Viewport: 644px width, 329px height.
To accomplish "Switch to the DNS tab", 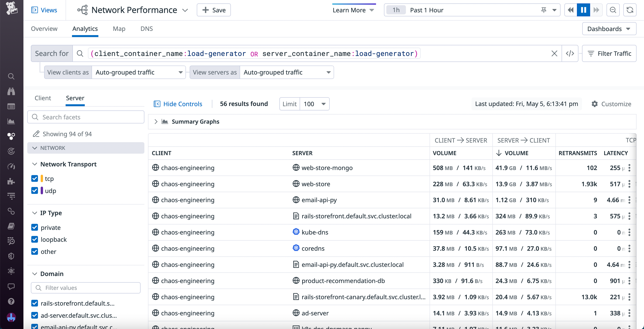I will pos(147,29).
